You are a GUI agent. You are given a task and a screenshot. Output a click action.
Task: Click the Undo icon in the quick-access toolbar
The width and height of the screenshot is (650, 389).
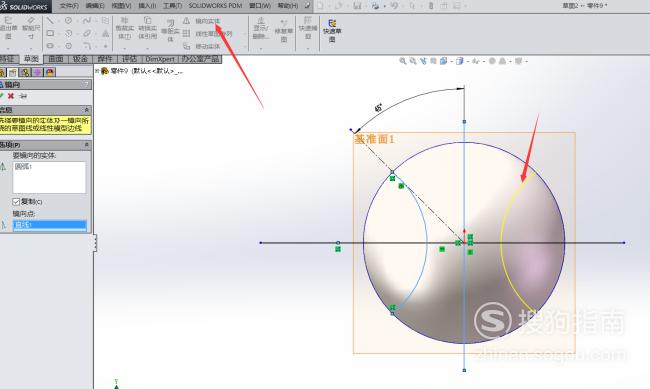click(394, 6)
